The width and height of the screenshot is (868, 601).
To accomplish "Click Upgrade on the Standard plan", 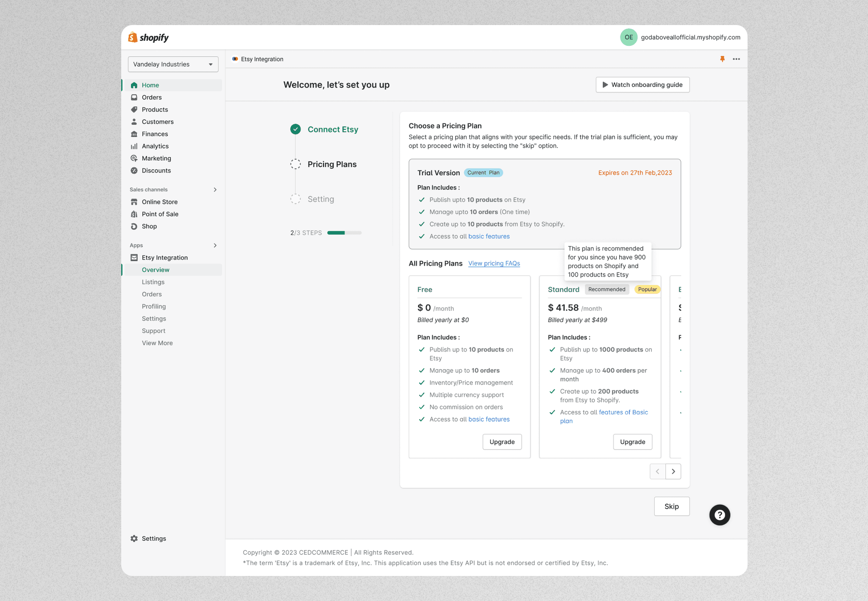I will coord(632,442).
